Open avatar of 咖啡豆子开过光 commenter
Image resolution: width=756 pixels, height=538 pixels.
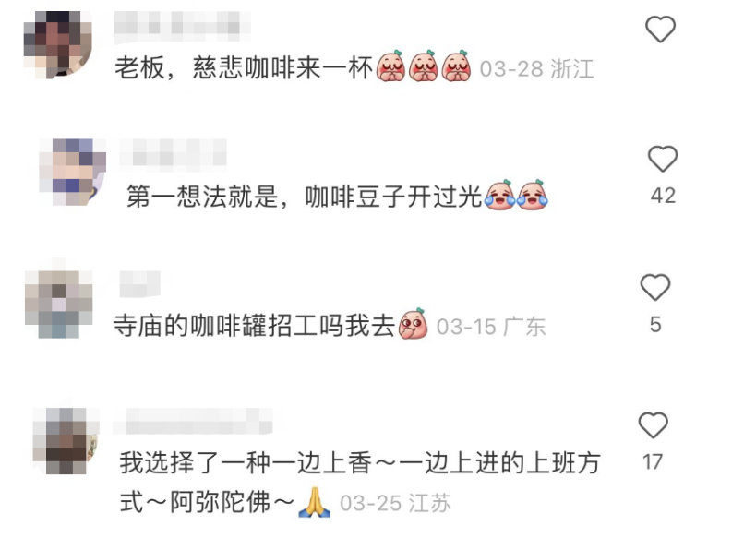[x=72, y=173]
